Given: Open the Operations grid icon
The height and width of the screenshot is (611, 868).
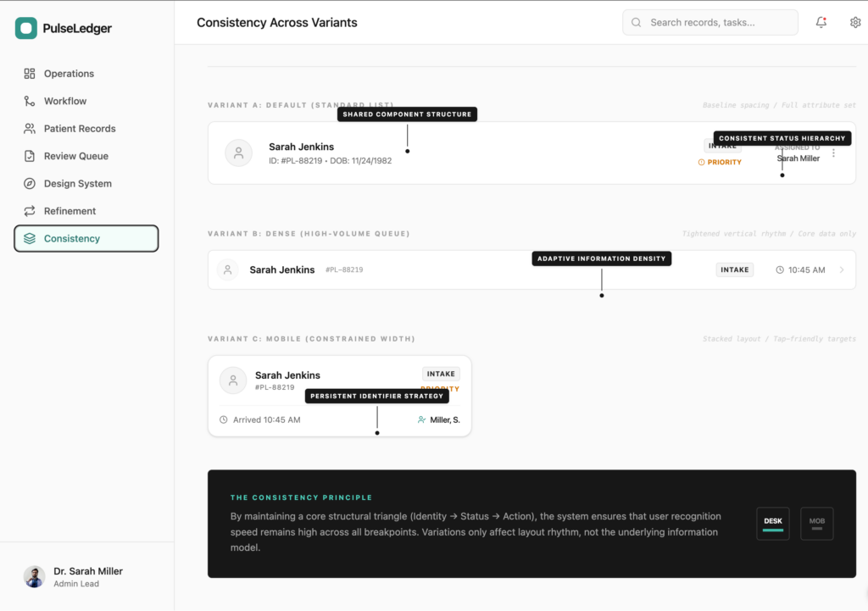Looking at the screenshot, I should [30, 74].
